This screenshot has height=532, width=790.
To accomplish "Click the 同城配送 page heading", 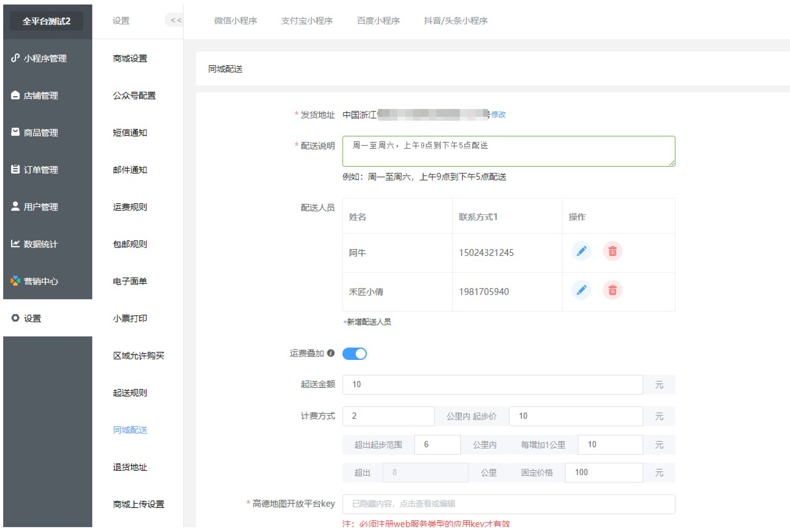I will (225, 69).
